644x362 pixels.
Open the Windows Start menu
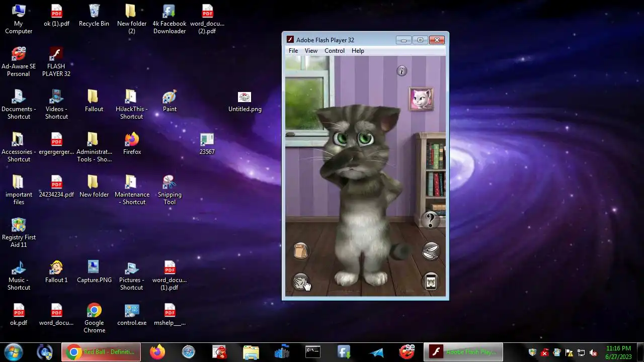[x=13, y=352]
